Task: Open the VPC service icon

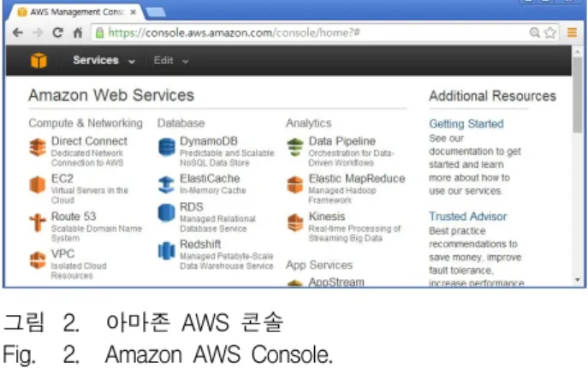Action: click(x=38, y=260)
